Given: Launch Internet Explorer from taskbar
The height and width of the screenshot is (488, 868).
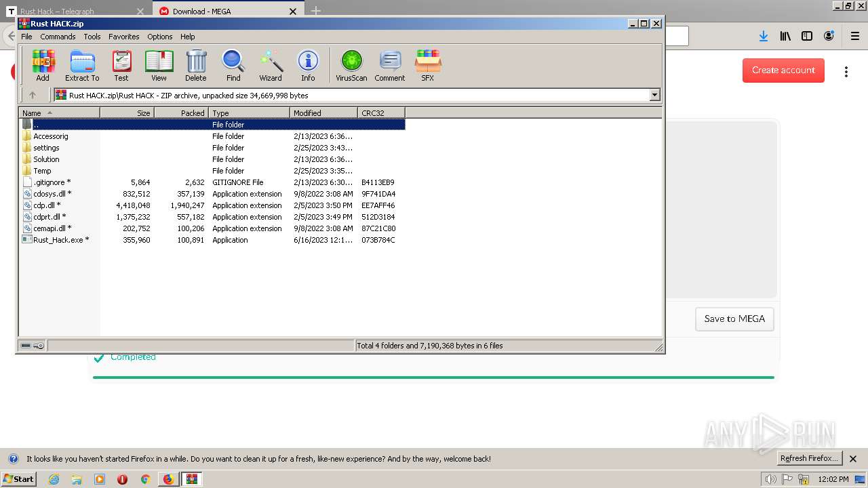Looking at the screenshot, I should tap(54, 479).
